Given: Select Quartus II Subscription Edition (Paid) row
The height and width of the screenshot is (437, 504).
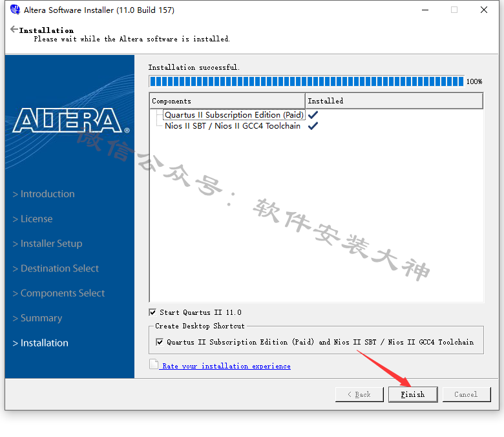Looking at the screenshot, I should tap(234, 115).
